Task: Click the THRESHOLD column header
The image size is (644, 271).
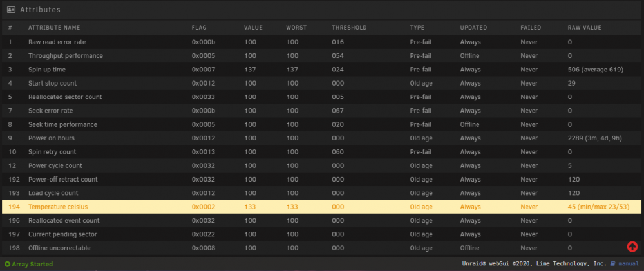Action: pos(349,28)
